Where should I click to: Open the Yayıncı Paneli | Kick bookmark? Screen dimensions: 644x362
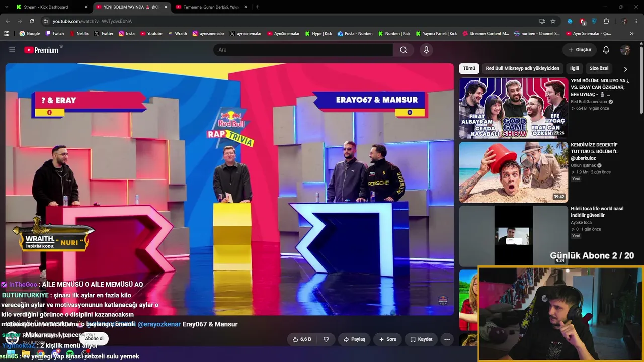[x=436, y=33]
